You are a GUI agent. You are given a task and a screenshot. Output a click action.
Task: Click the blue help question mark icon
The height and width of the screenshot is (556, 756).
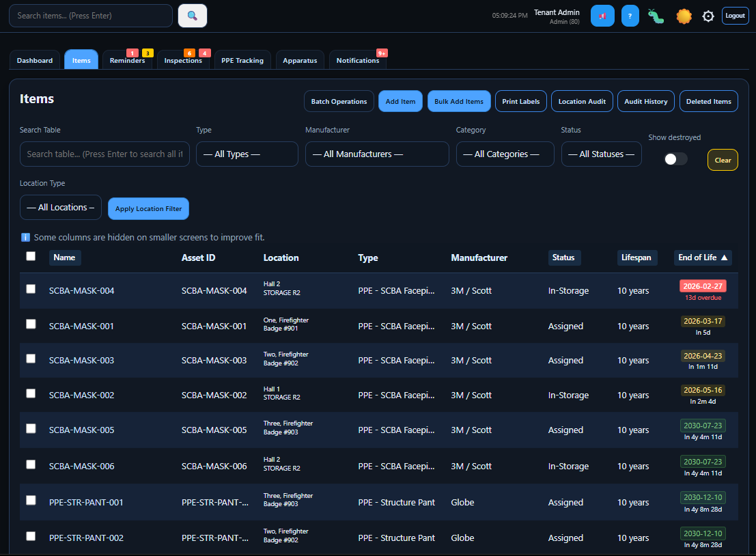(x=629, y=15)
